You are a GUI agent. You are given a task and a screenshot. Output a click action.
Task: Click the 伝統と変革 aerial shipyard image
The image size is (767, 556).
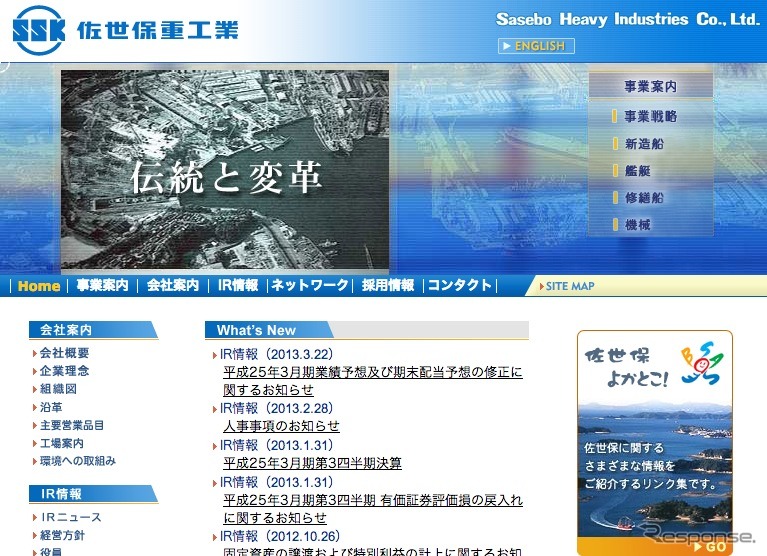pyautogui.click(x=225, y=169)
